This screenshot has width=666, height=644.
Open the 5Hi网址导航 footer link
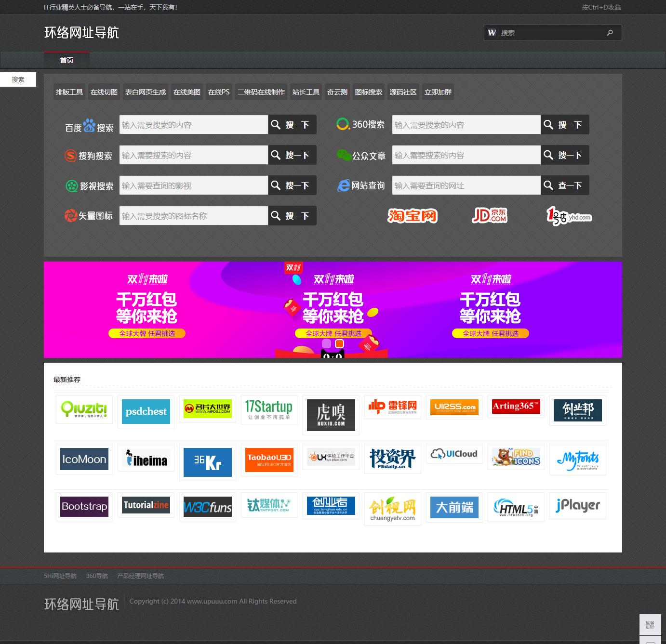pyautogui.click(x=60, y=576)
